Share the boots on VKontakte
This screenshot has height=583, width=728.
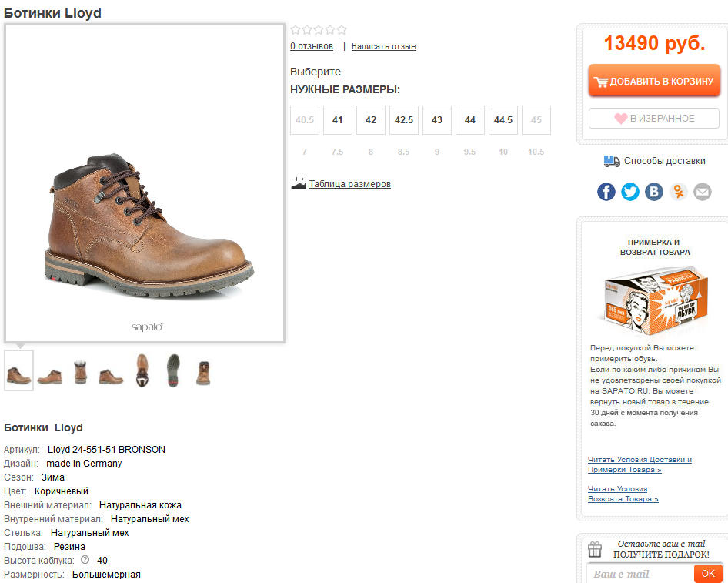tap(654, 192)
